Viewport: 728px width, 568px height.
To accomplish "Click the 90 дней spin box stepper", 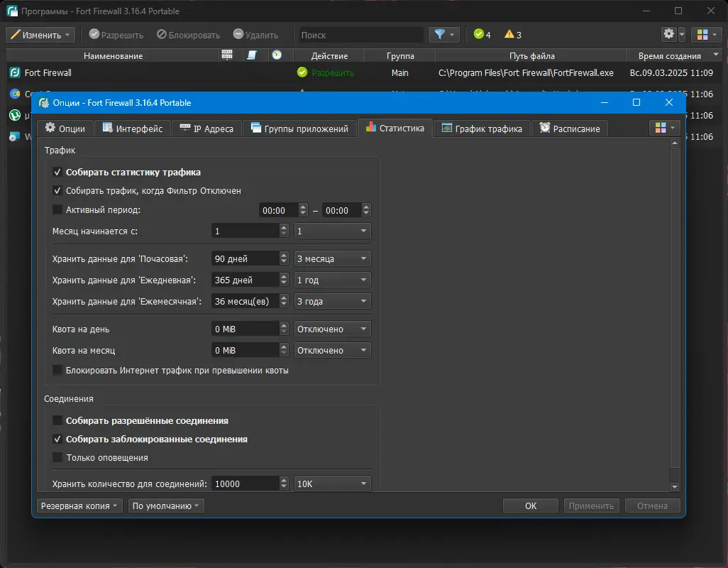I will click(x=284, y=258).
